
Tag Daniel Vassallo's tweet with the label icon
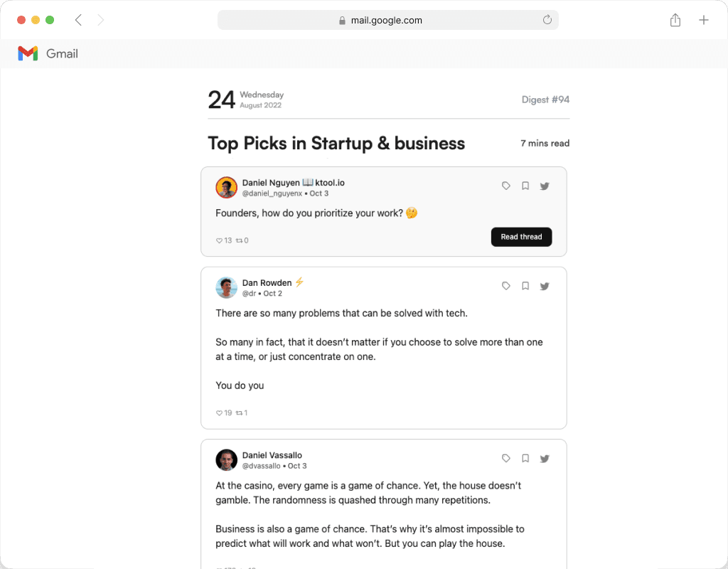pyautogui.click(x=506, y=458)
